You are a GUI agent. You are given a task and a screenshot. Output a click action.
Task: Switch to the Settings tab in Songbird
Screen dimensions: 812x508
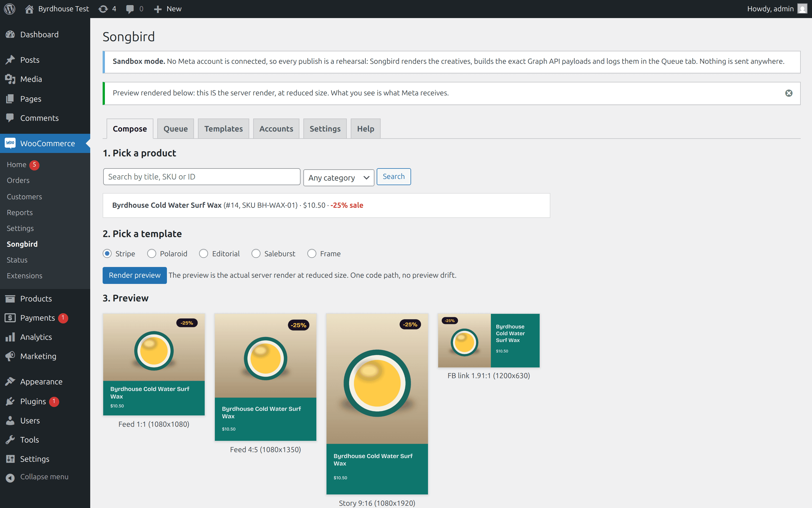pyautogui.click(x=325, y=129)
